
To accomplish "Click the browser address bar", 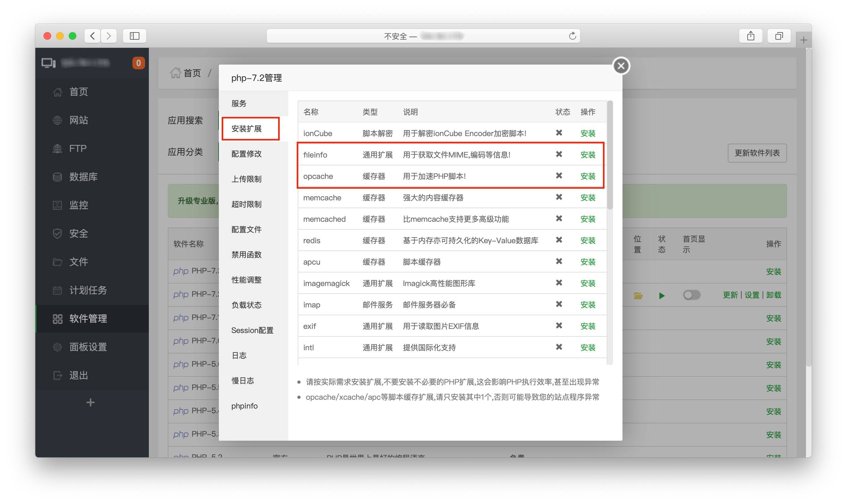I will point(423,36).
